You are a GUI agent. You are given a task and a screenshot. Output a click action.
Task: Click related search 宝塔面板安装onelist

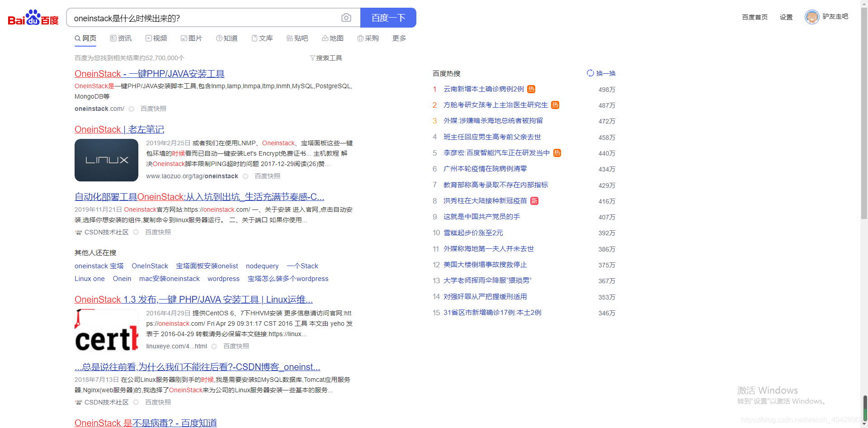207,266
